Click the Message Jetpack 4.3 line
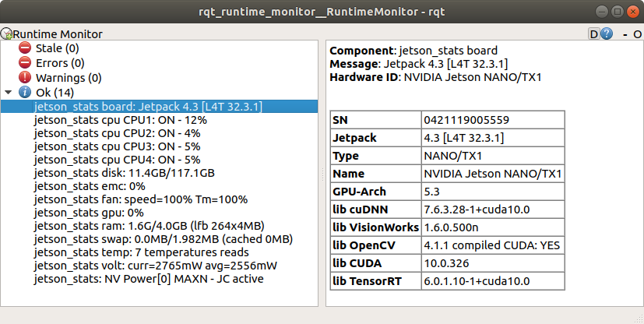The width and height of the screenshot is (644, 324). pyautogui.click(x=419, y=64)
